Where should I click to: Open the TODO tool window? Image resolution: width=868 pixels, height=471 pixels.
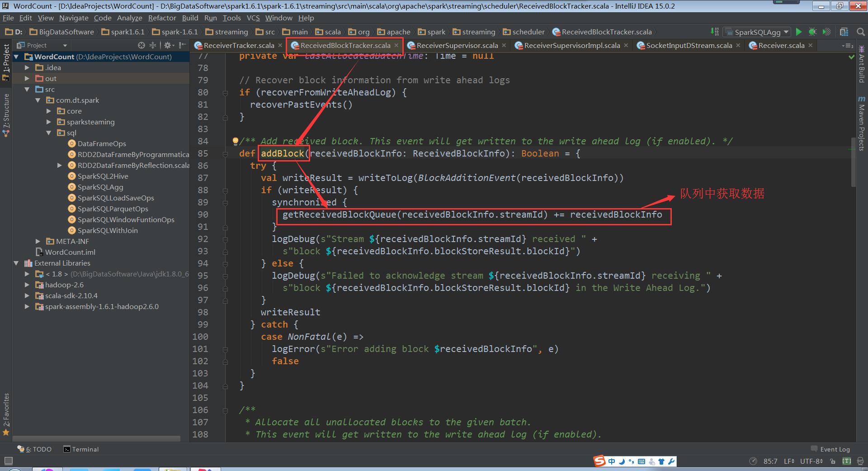34,449
